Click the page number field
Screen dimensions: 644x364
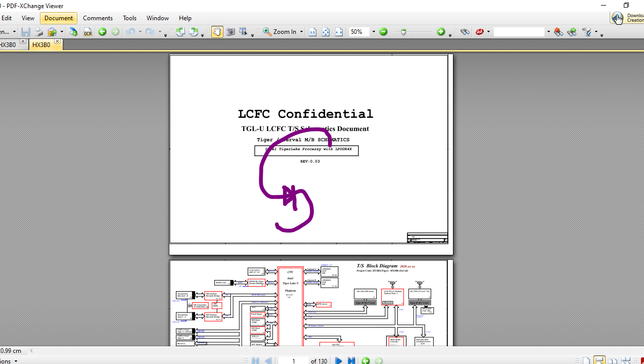click(x=293, y=360)
